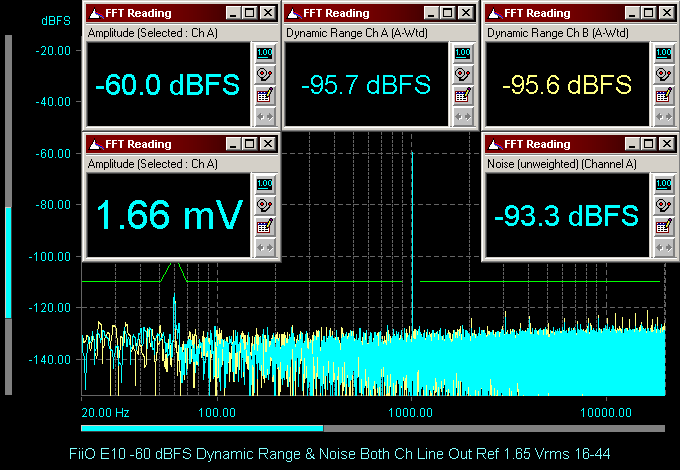This screenshot has width=680, height=470.
Task: Click the double-arrow icon beside the 1.66 mV reading
Action: 265,248
